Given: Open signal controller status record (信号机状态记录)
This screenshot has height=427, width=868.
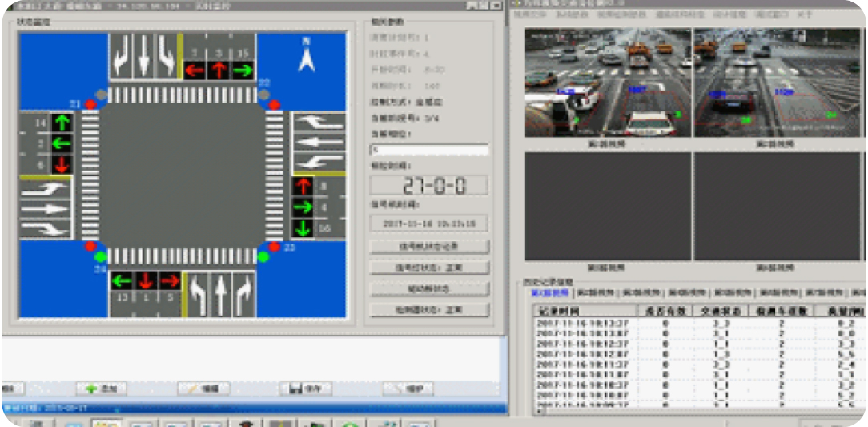Looking at the screenshot, I should pyautogui.click(x=430, y=246).
